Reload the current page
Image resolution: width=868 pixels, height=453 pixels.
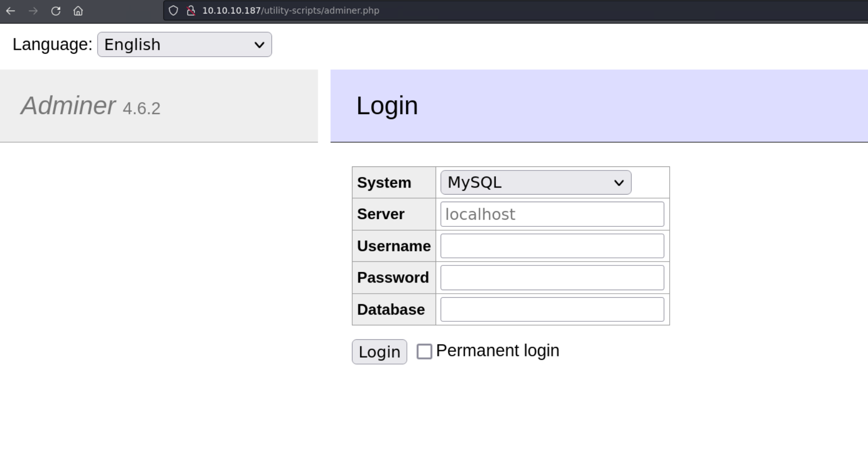coord(56,11)
